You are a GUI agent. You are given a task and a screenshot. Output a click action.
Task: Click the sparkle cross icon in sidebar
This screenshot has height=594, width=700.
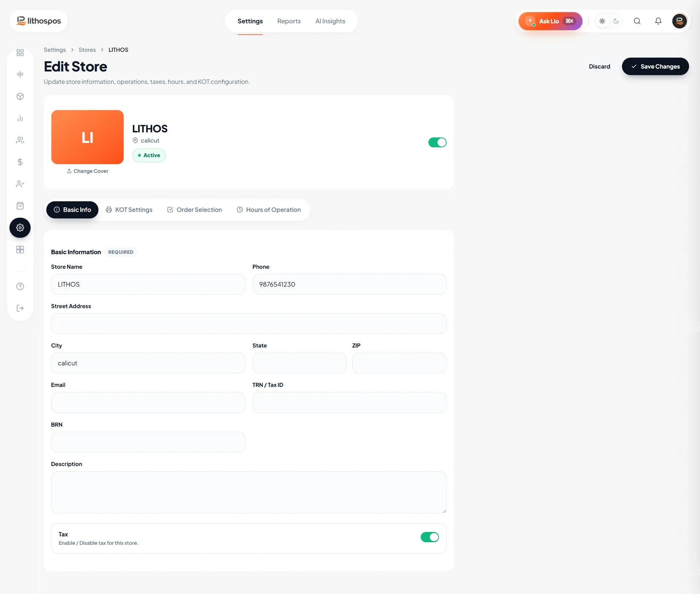pyautogui.click(x=20, y=74)
